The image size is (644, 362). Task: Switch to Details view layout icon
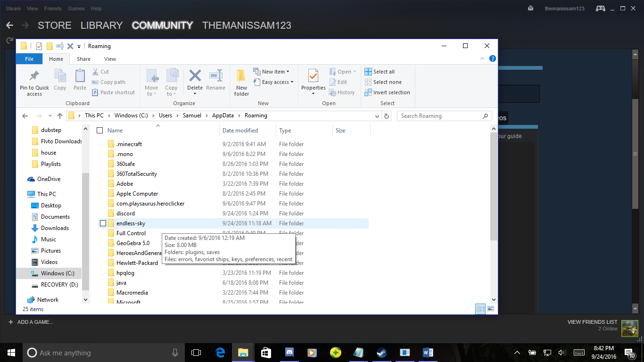point(481,309)
